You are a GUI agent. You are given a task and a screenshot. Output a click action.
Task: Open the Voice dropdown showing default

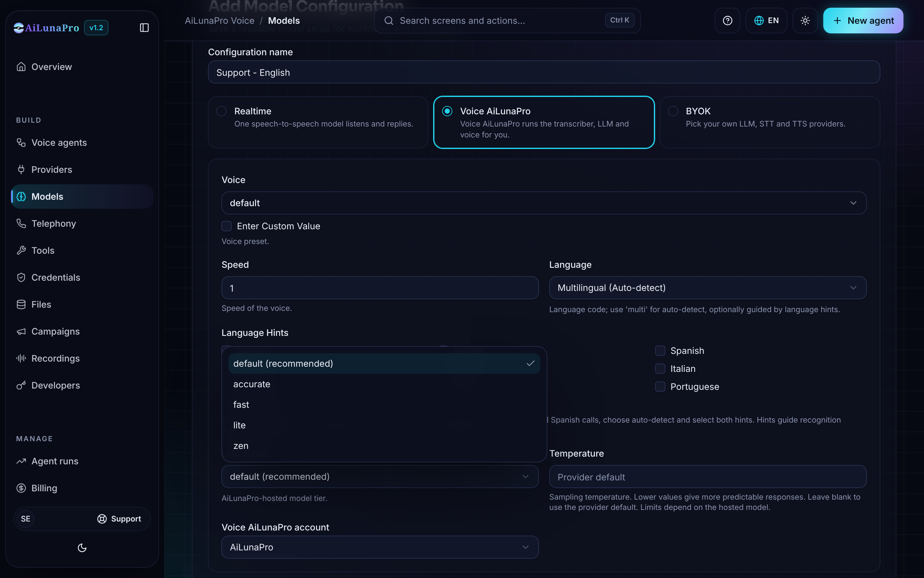click(x=544, y=203)
